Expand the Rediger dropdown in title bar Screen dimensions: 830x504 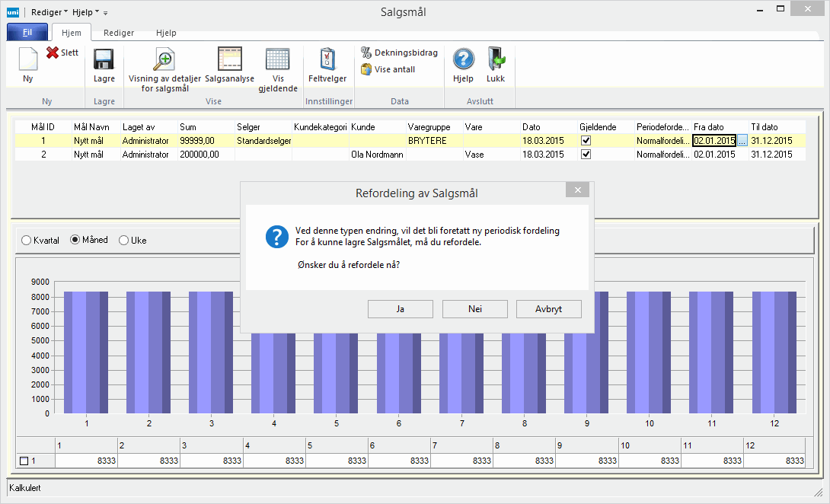click(49, 12)
